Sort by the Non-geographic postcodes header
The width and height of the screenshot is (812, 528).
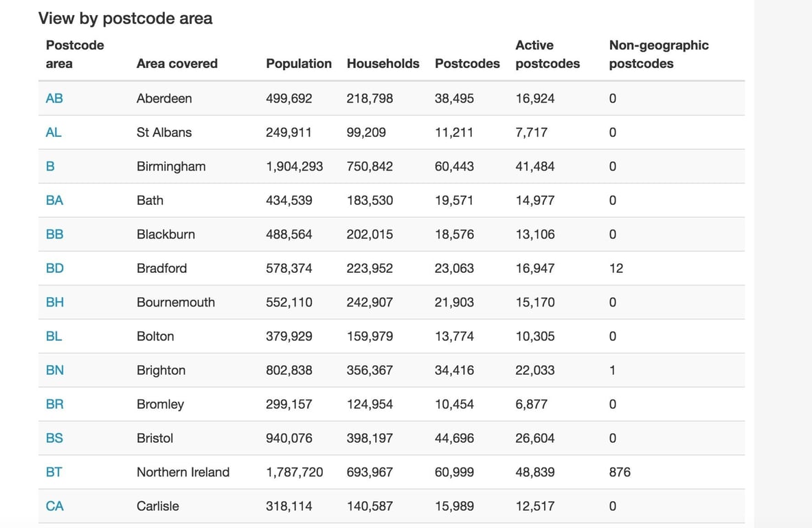[x=659, y=54]
